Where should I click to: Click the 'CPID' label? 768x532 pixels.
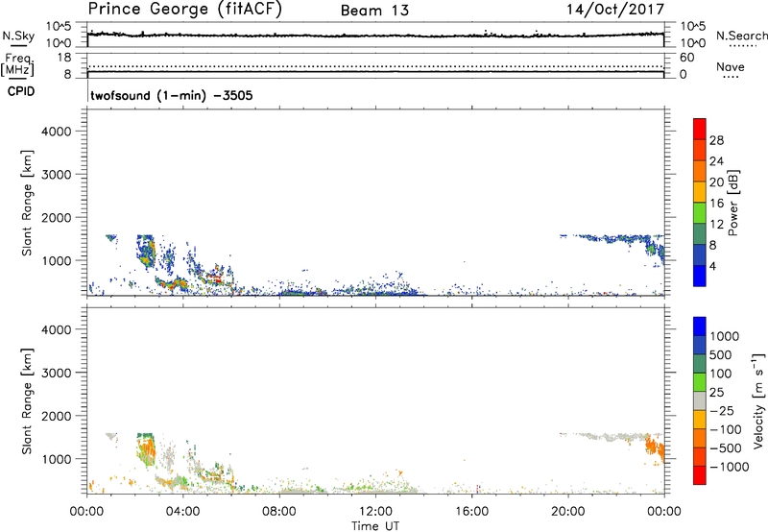[21, 91]
